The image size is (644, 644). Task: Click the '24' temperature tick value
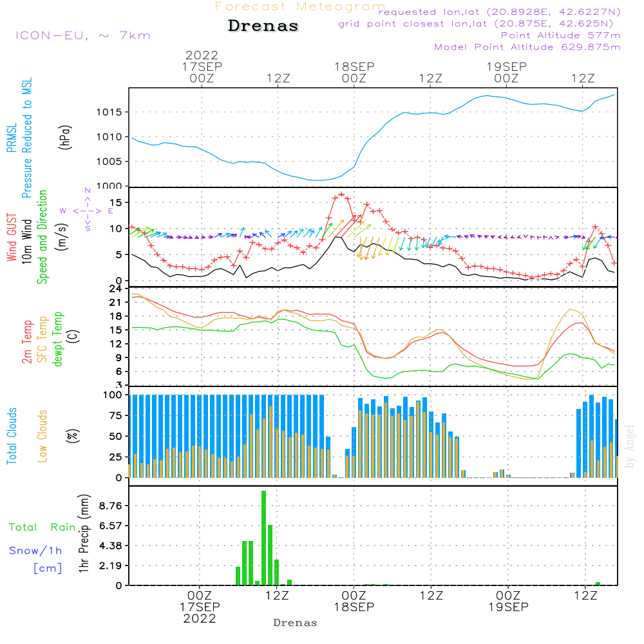(x=115, y=289)
